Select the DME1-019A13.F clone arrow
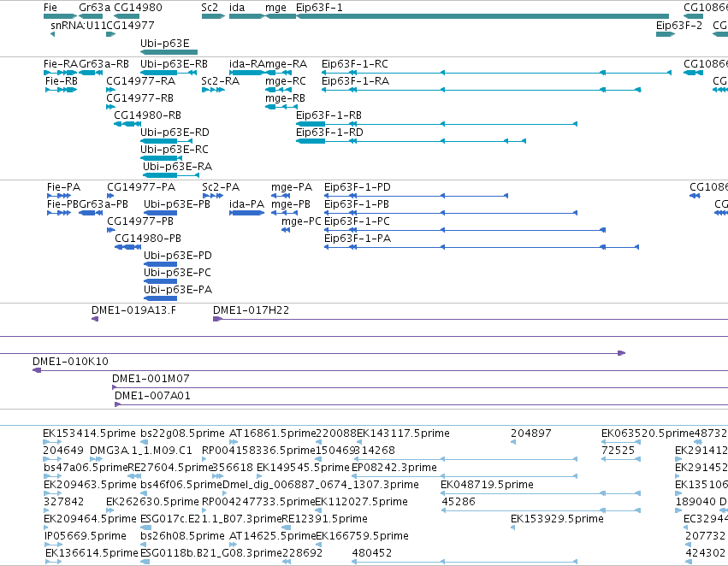 coord(95,319)
